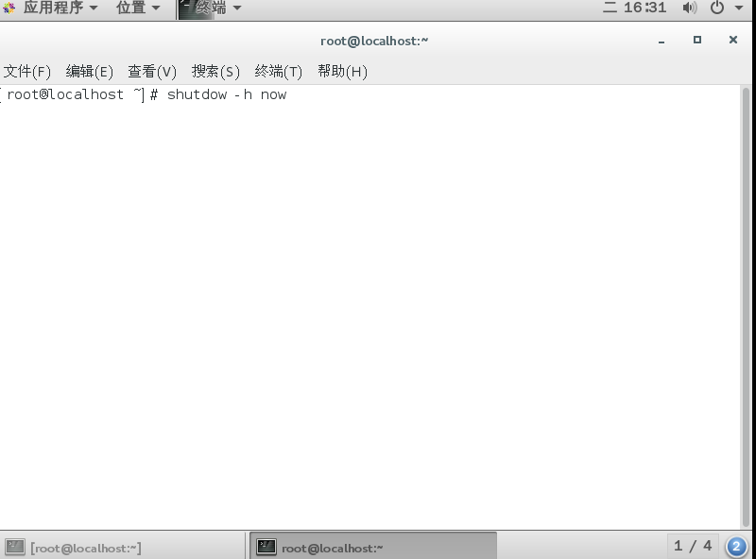The height and width of the screenshot is (559, 756).
Task: Open the 编辑(E) menu
Action: (90, 72)
